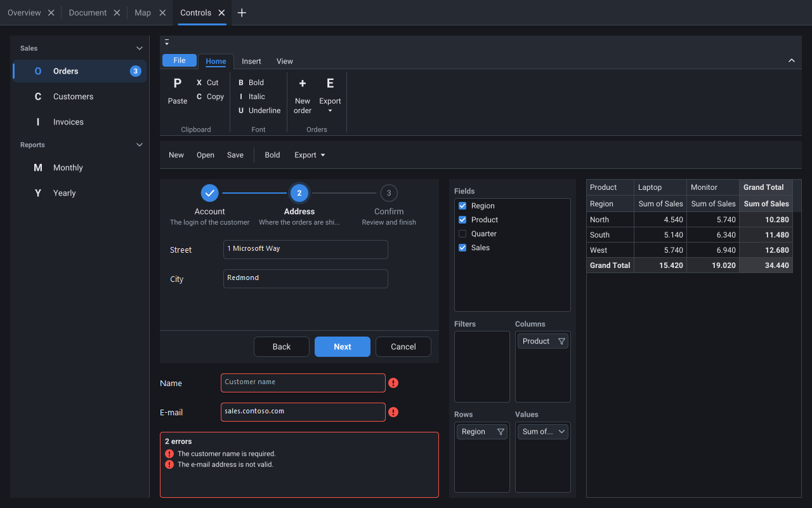Image resolution: width=812 pixels, height=508 pixels.
Task: Open the quick access toolbar customize arrow
Action: click(x=167, y=43)
